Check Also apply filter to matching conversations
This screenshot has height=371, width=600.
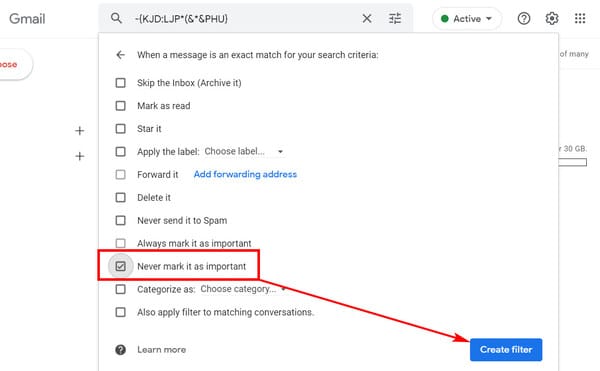click(x=121, y=312)
